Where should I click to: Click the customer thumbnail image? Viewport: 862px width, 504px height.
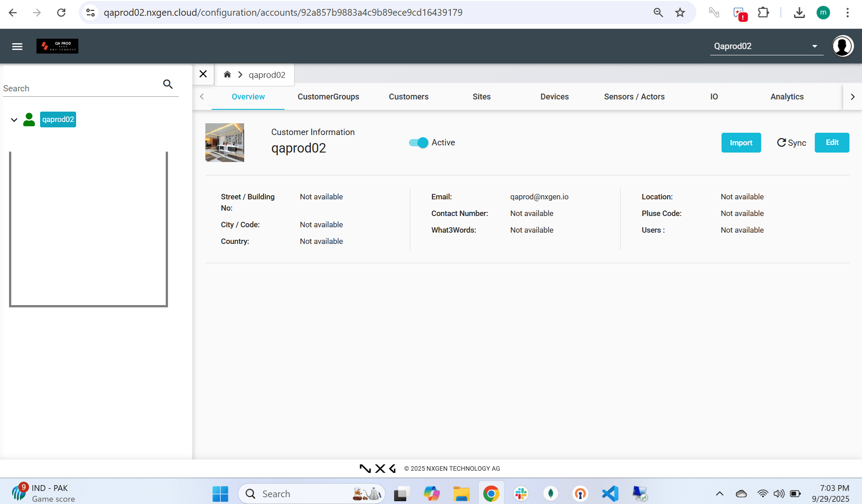tap(225, 143)
